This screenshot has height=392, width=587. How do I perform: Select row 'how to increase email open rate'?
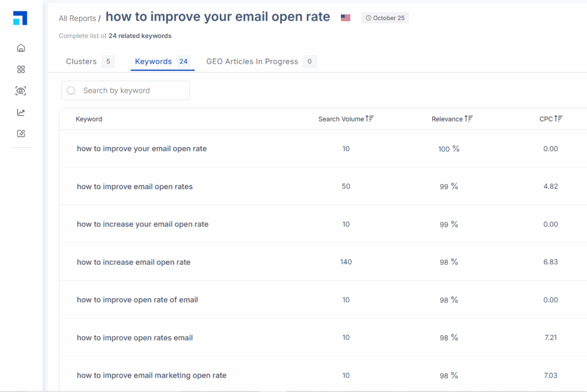click(134, 262)
